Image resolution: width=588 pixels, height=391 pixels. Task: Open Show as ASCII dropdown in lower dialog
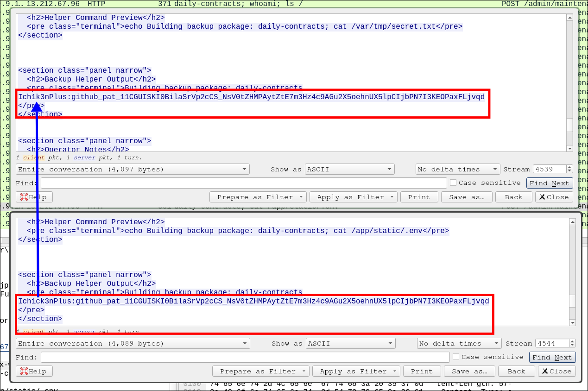(x=351, y=343)
